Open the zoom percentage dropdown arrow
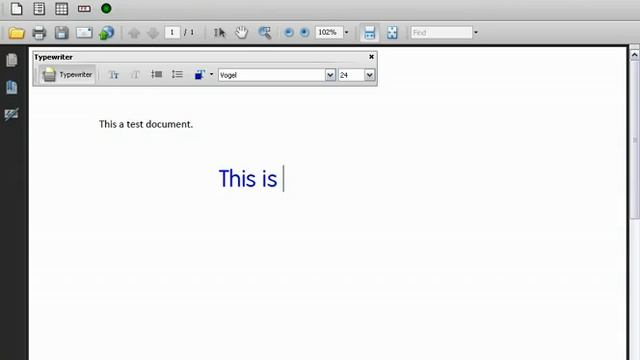640x360 pixels. (x=347, y=32)
